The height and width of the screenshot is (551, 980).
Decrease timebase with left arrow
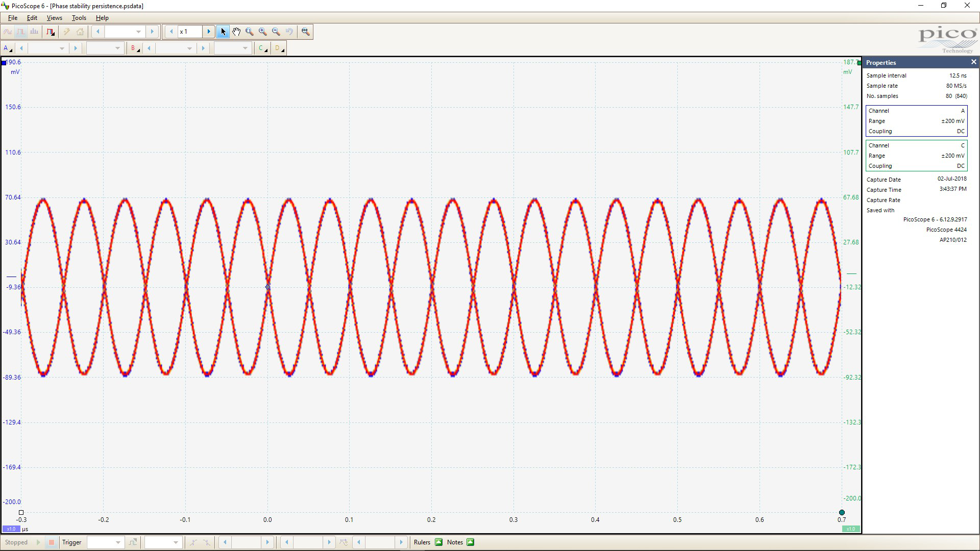coord(98,32)
